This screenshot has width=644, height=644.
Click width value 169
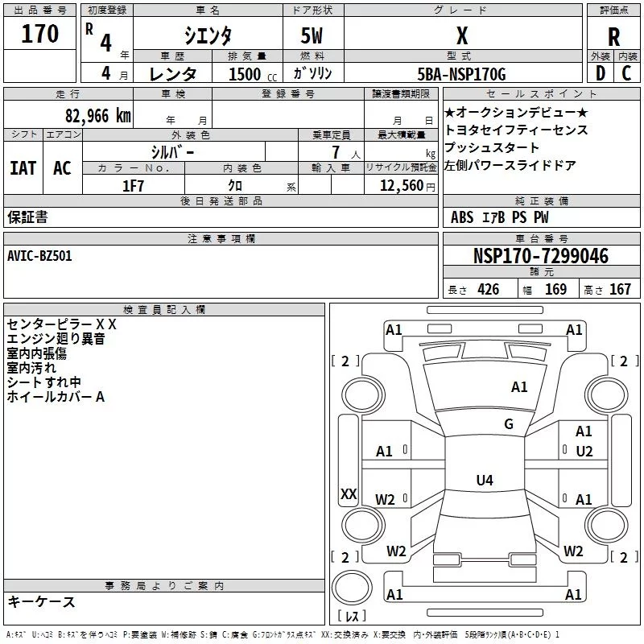point(555,289)
